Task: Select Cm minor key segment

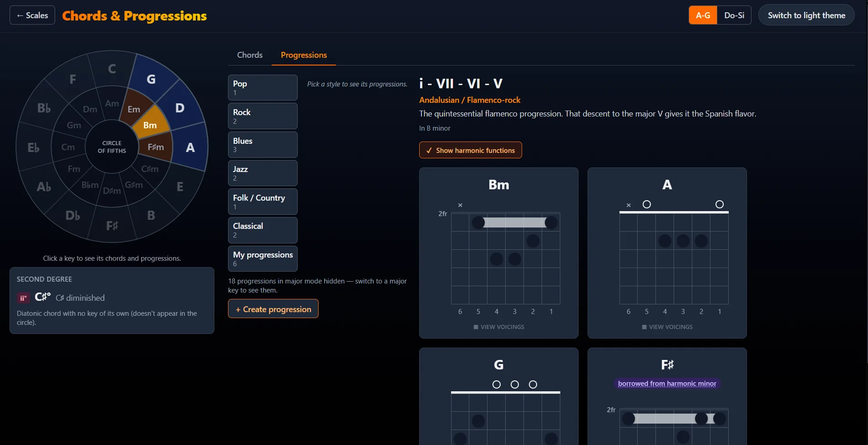Action: pos(68,147)
